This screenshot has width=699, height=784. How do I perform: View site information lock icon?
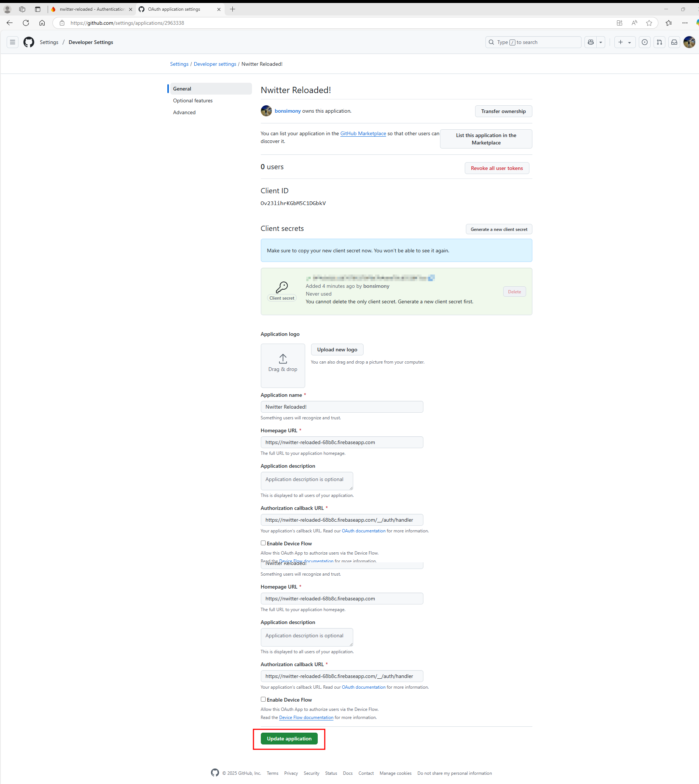62,23
